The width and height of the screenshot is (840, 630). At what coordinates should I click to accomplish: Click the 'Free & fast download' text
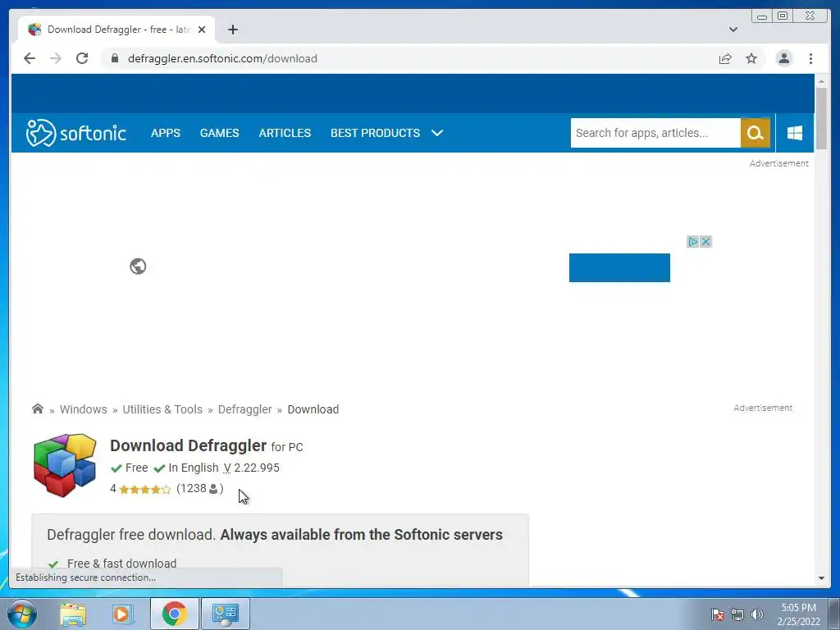[x=121, y=564]
